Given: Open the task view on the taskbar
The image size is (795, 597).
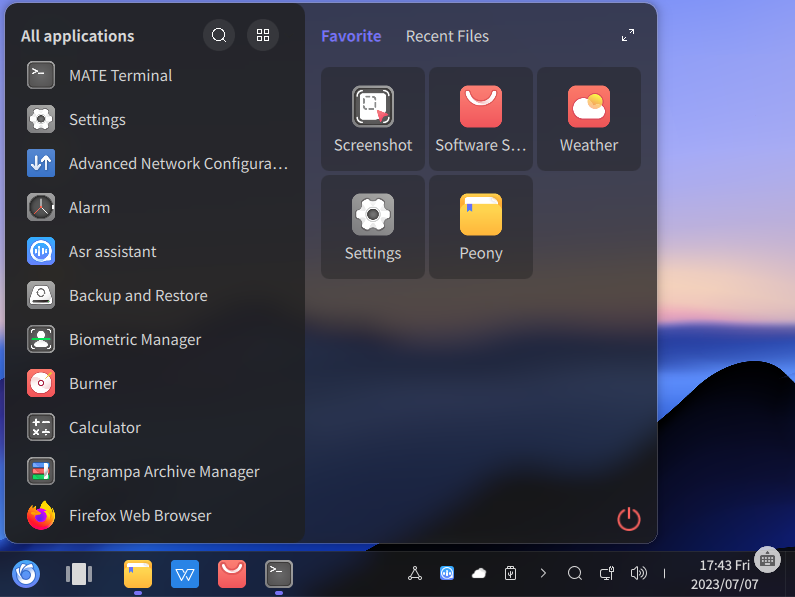Looking at the screenshot, I should [79, 574].
